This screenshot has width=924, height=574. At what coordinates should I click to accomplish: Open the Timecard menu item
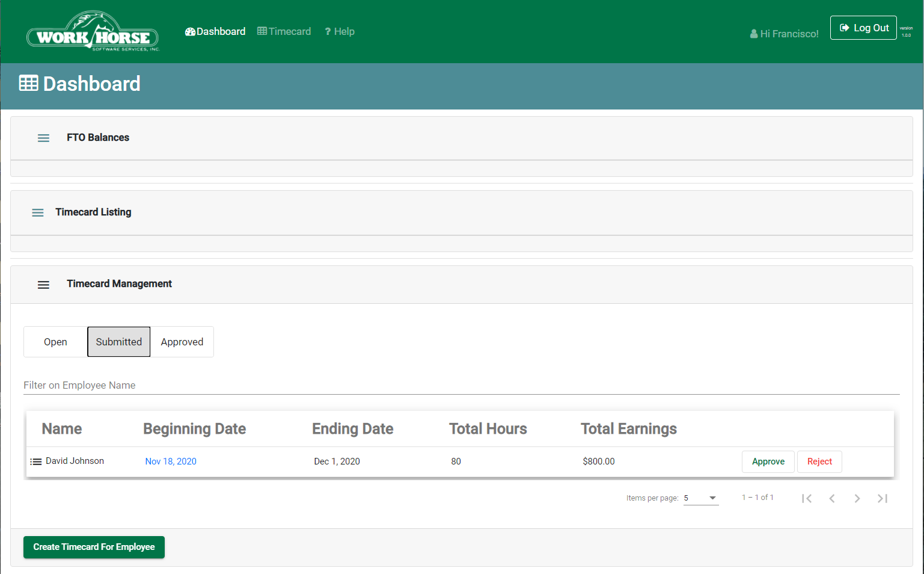coord(284,31)
